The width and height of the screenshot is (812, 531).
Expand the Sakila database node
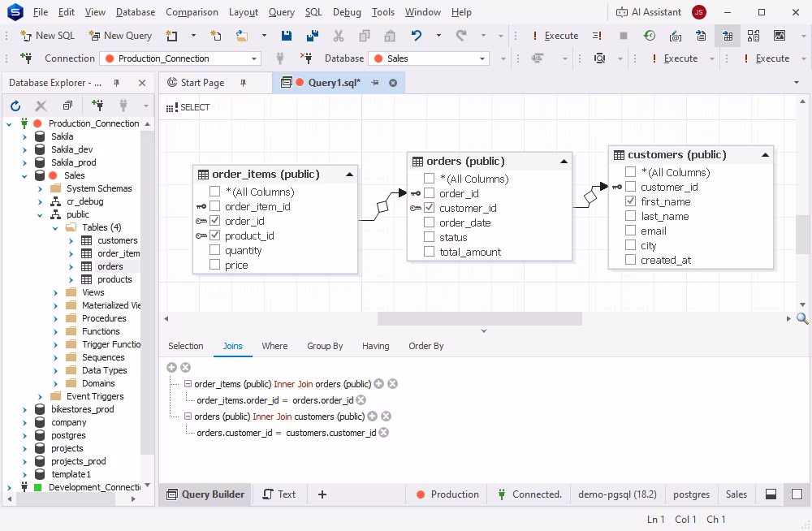24,136
